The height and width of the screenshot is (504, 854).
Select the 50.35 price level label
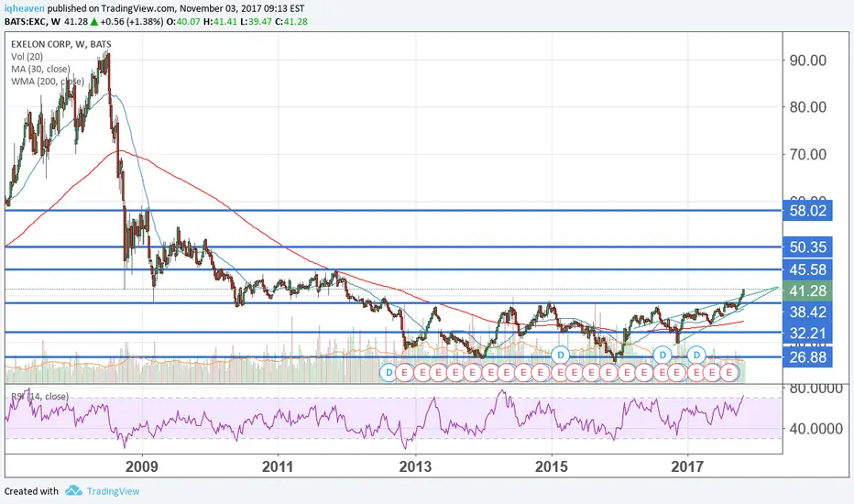coord(807,247)
